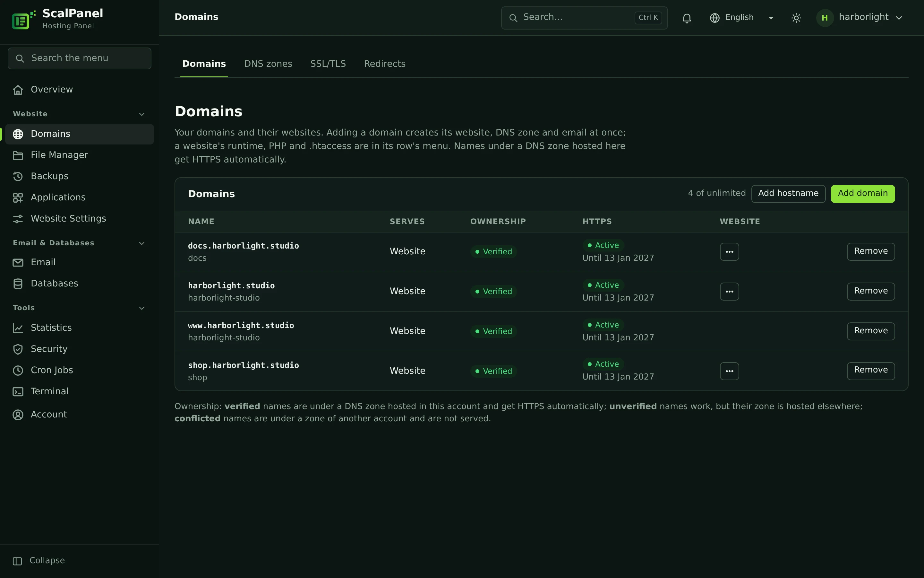The image size is (924, 578).
Task: Click the Active status for www.harborlight.studio
Action: (x=603, y=325)
